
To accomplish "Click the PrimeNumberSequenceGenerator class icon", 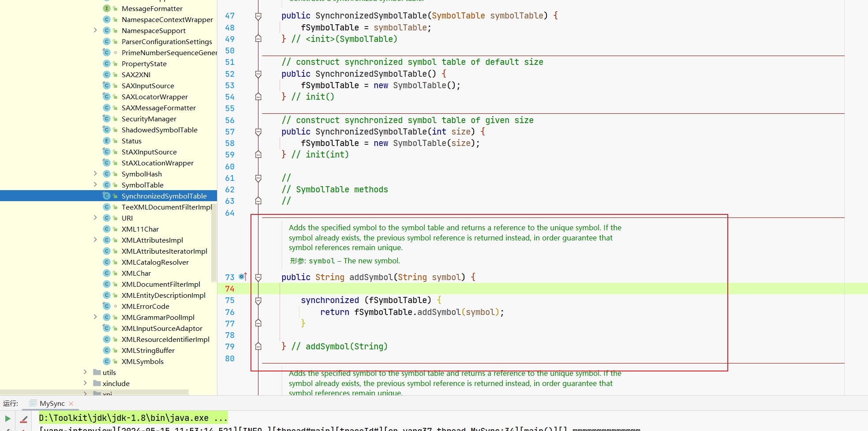I will pyautogui.click(x=107, y=52).
